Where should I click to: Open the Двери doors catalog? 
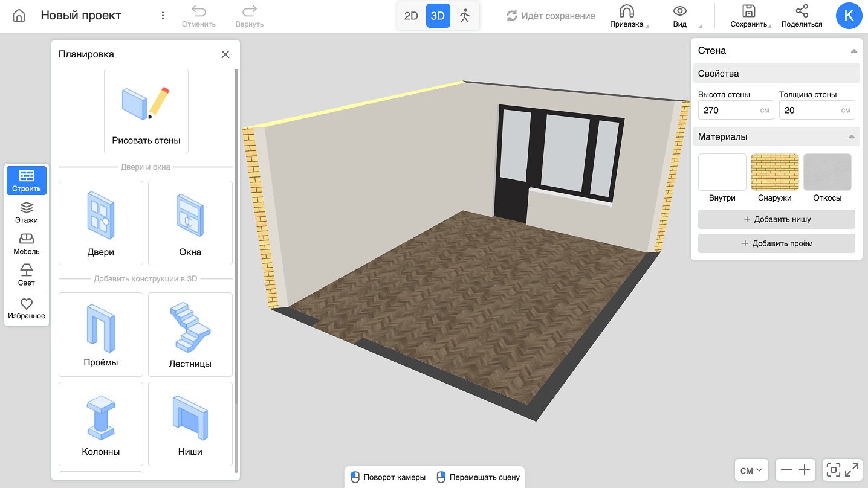[101, 223]
